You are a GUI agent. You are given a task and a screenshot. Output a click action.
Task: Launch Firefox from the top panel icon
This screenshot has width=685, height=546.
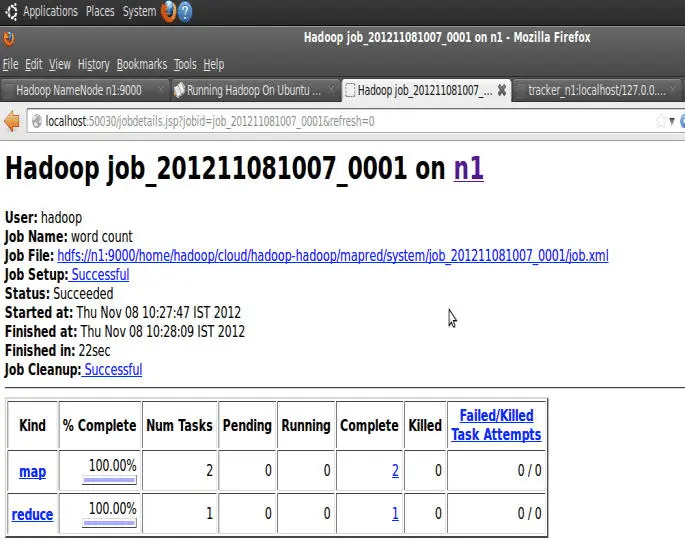pos(168,12)
